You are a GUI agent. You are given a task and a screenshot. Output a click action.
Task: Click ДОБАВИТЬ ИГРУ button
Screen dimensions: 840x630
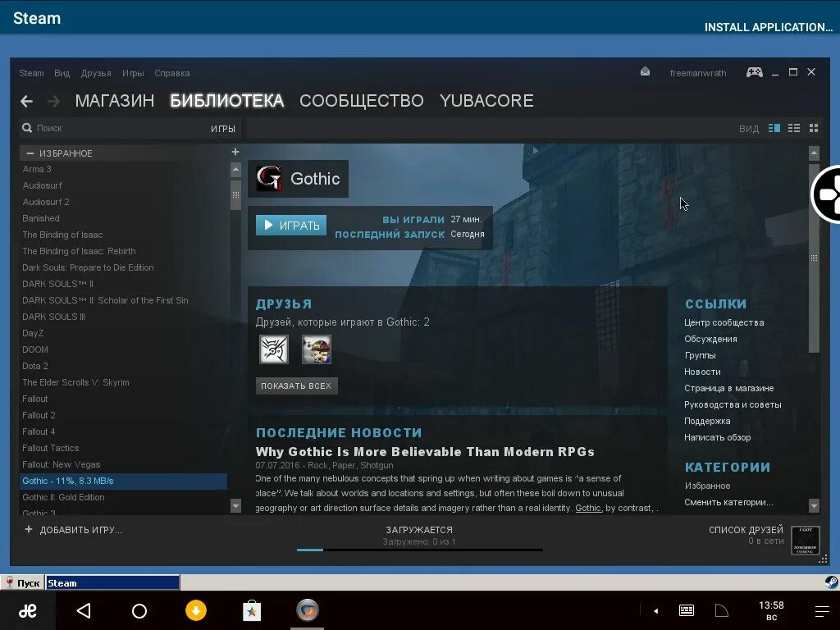click(x=73, y=530)
